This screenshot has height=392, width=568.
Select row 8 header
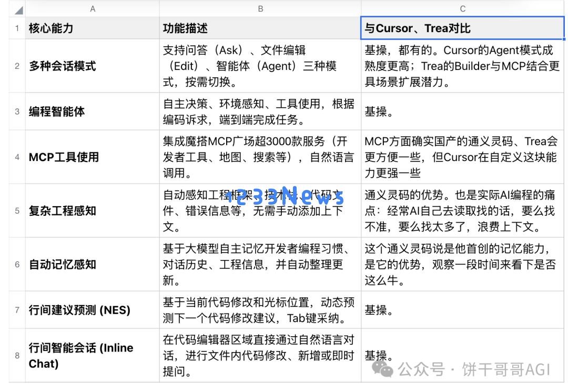coord(17,356)
